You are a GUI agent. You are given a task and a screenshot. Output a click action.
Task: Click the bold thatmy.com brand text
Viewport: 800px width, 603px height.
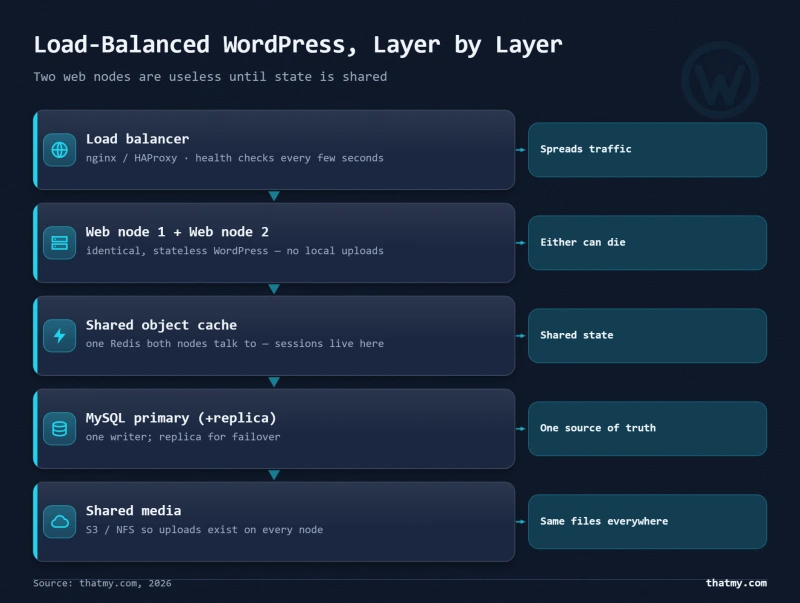(736, 583)
